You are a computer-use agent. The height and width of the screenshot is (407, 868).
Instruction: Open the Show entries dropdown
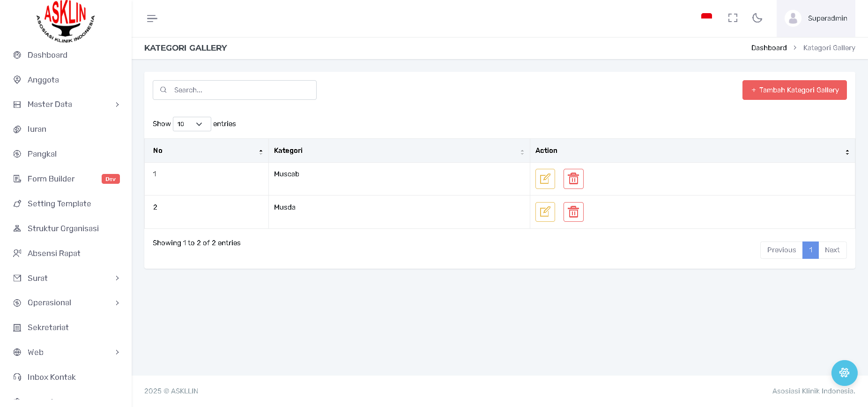(x=192, y=124)
